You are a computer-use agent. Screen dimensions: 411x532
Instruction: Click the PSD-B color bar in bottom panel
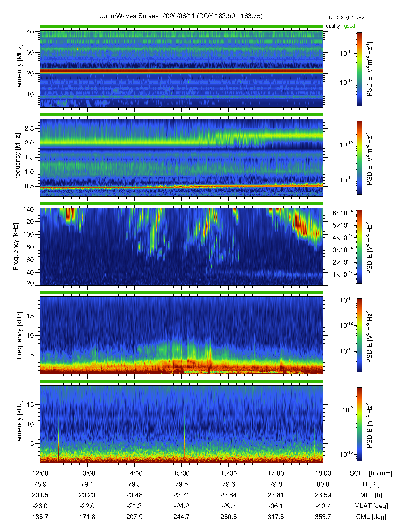tap(360, 424)
